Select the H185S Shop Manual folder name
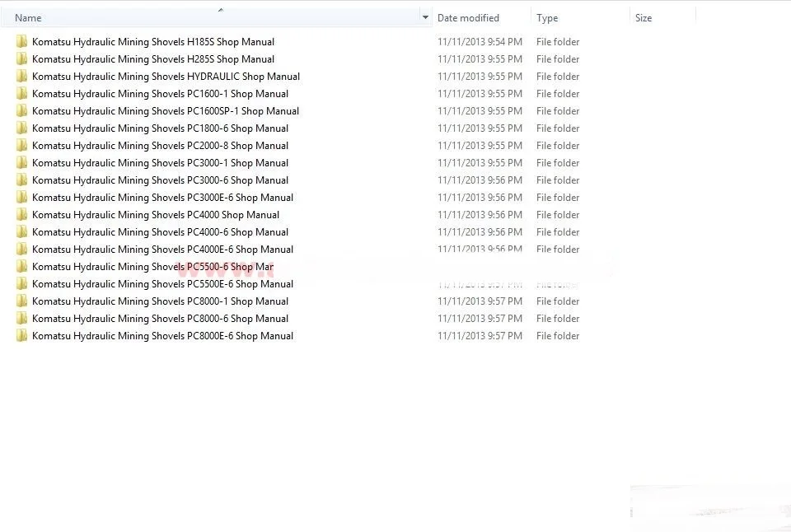The height and width of the screenshot is (532, 791). coord(153,42)
